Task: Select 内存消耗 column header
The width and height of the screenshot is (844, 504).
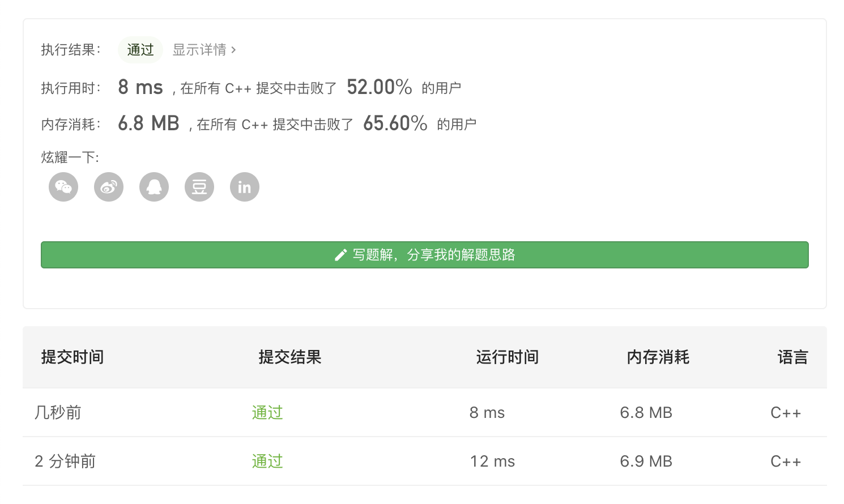Action: [658, 357]
